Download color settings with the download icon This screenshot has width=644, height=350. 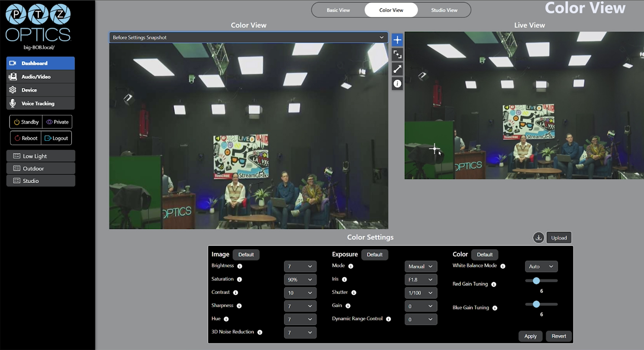click(538, 238)
